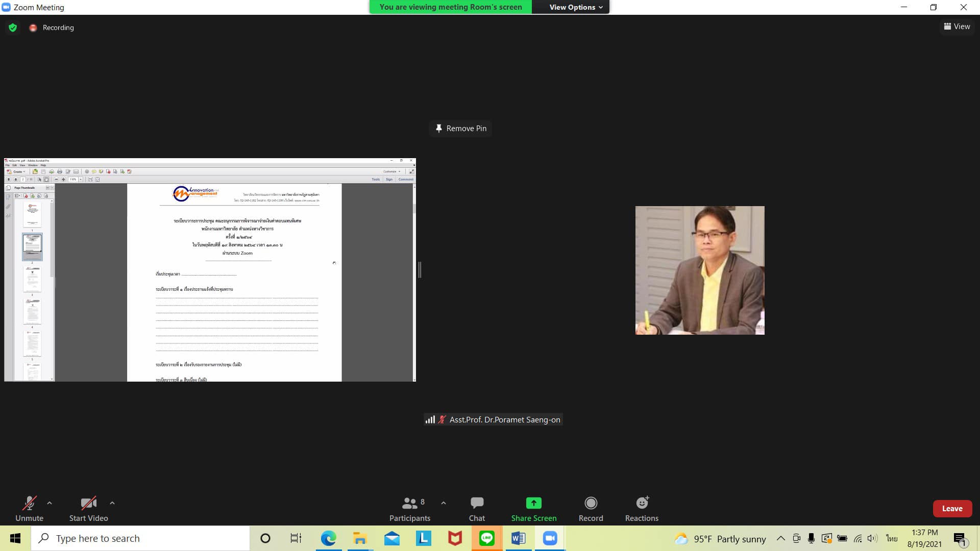Viewport: 980px width, 551px height.
Task: Unmute the microphone
Action: pos(29,509)
